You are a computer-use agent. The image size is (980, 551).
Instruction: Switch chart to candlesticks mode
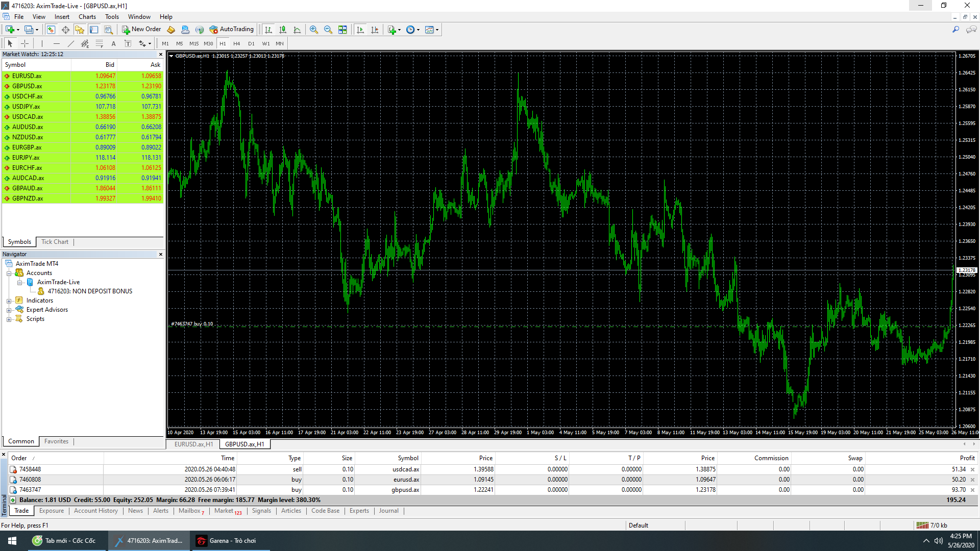click(283, 30)
